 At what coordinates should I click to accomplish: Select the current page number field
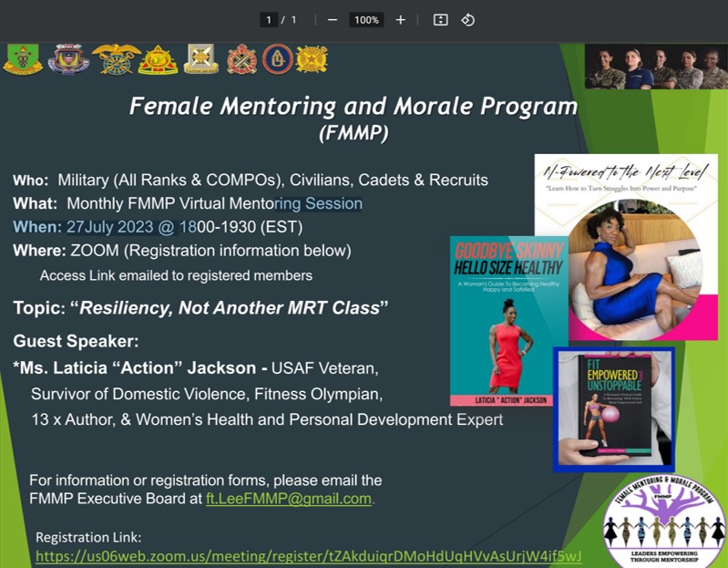pos(269,20)
